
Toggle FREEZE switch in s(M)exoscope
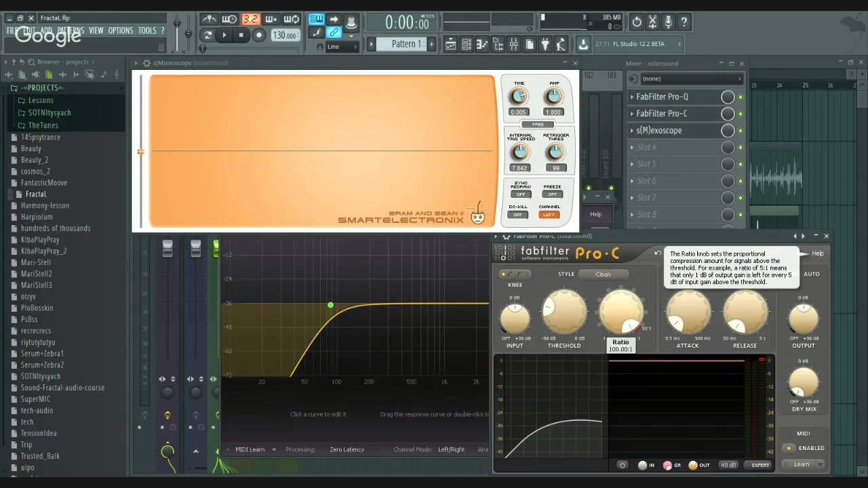(552, 194)
